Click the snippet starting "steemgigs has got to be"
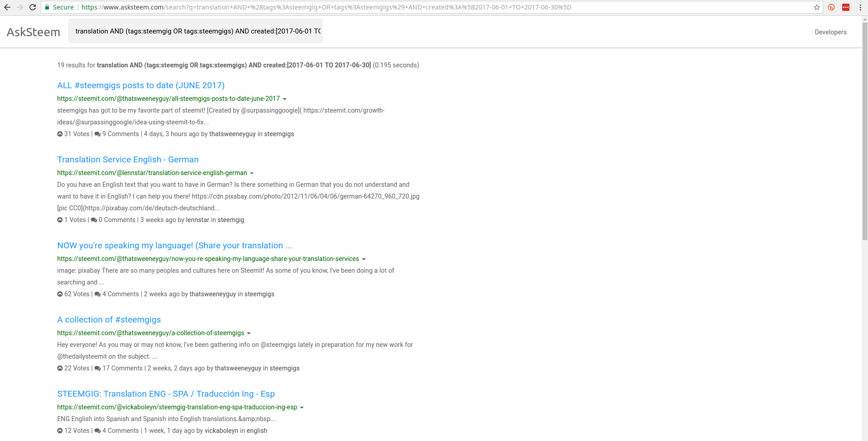868x441 pixels. tap(221, 116)
